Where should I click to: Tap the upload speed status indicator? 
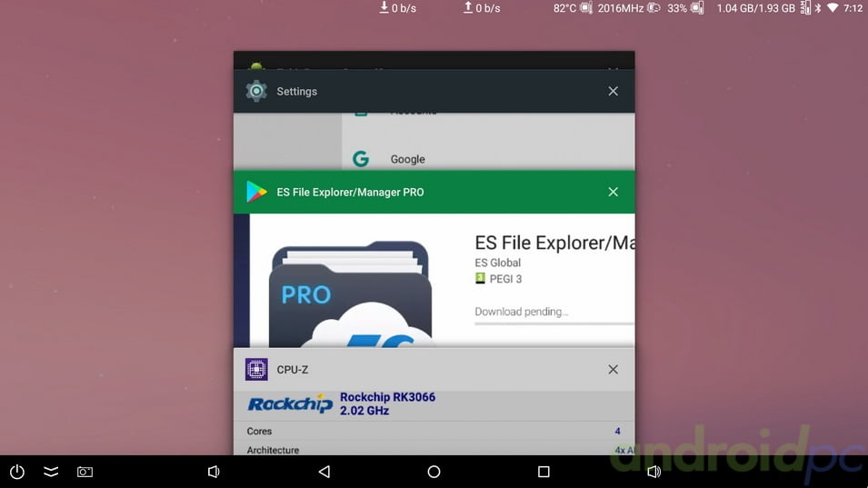[482, 8]
